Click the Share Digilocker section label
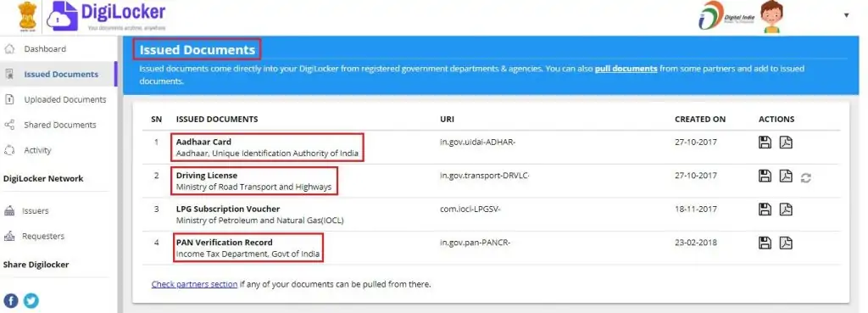The width and height of the screenshot is (868, 313). point(36,265)
